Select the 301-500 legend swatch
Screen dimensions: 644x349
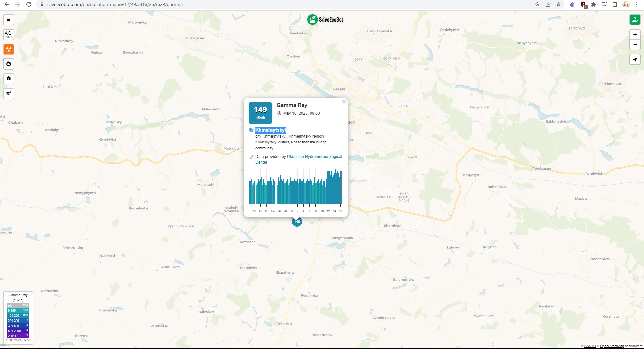pyautogui.click(x=18, y=326)
